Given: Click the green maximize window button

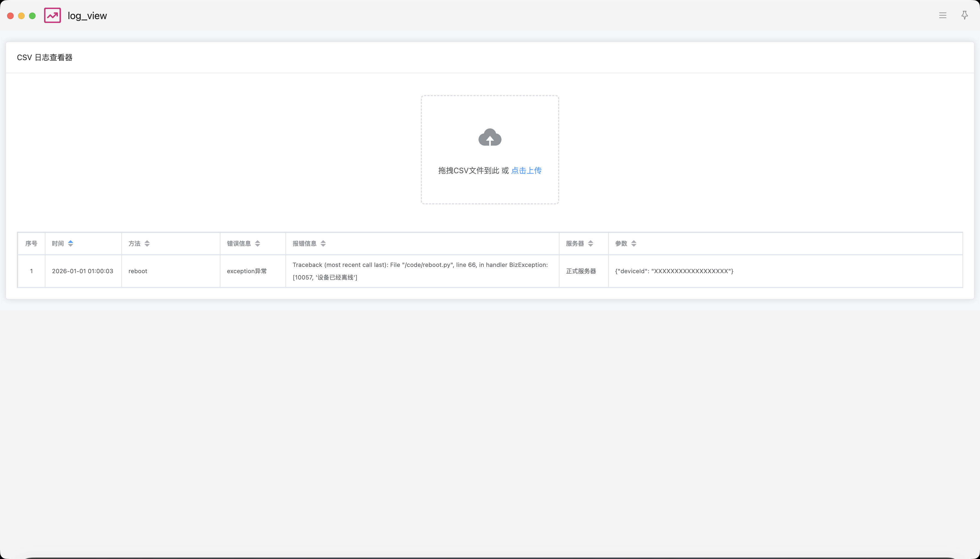Looking at the screenshot, I should point(32,16).
